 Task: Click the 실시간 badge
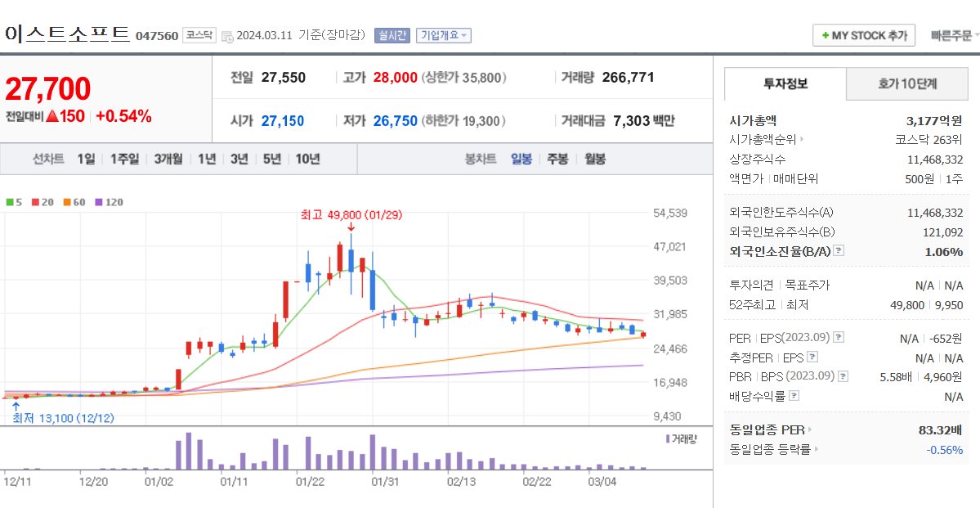coord(392,35)
